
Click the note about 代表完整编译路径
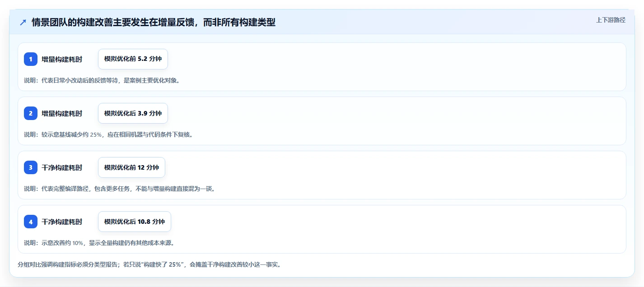(121, 189)
